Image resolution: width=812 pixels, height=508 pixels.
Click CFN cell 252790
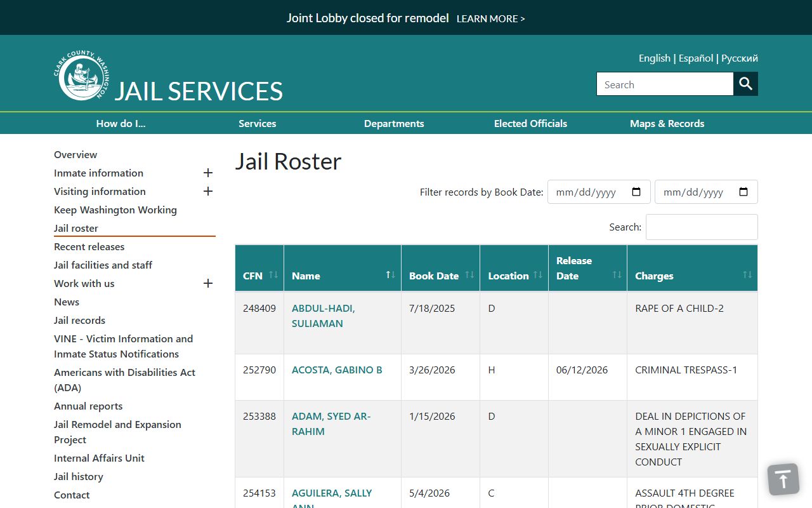coord(259,370)
